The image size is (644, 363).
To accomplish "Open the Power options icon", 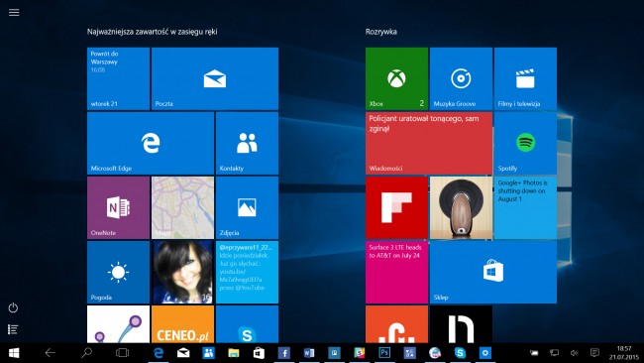I will (13, 307).
